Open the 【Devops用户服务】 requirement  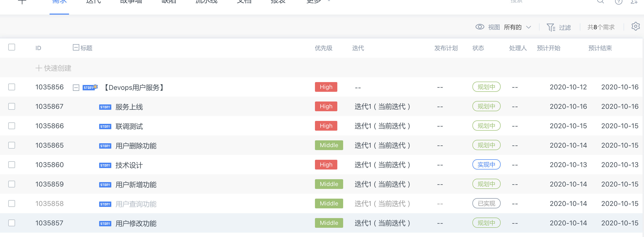[x=134, y=87]
